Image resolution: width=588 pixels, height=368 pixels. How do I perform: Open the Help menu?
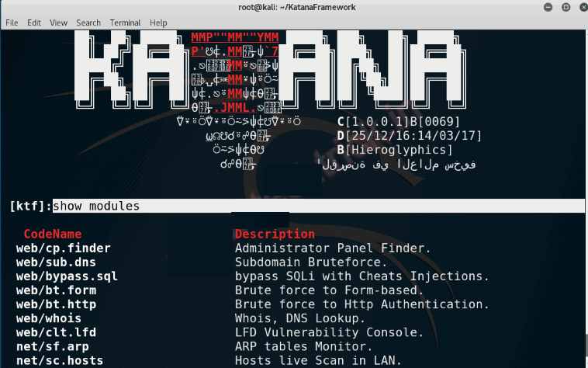click(158, 23)
